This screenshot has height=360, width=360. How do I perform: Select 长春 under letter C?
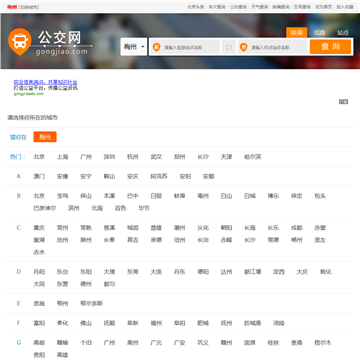pos(109,240)
